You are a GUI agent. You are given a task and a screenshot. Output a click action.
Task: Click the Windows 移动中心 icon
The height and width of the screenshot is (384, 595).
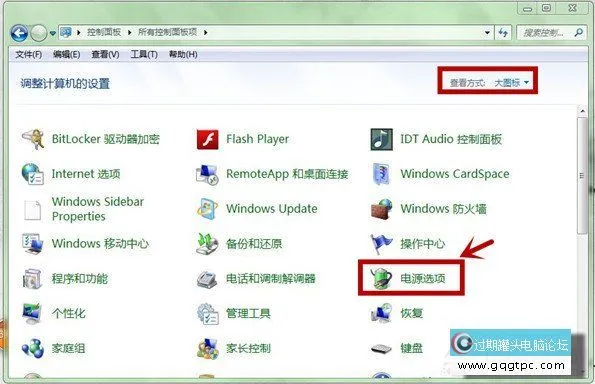tap(33, 244)
